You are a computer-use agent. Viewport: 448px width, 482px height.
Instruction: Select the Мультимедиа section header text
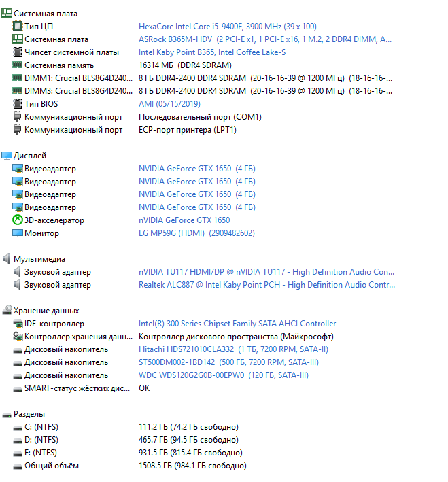[x=39, y=259]
